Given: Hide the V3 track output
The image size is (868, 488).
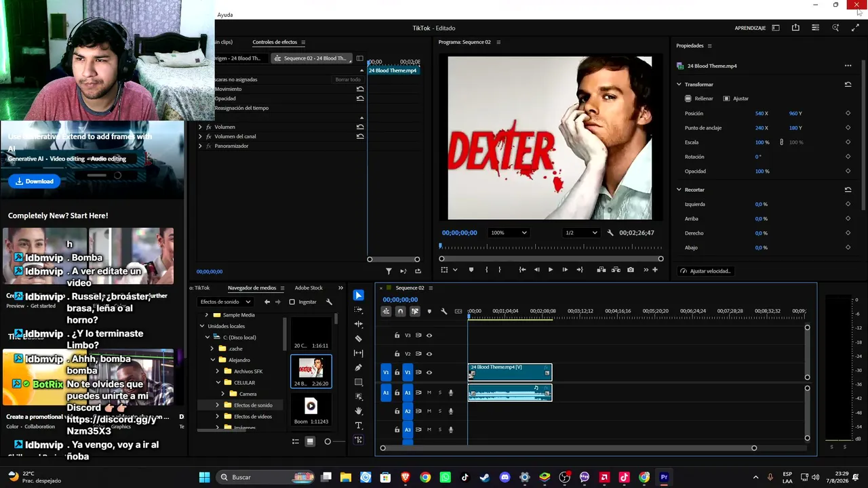Looking at the screenshot, I should pyautogui.click(x=429, y=335).
